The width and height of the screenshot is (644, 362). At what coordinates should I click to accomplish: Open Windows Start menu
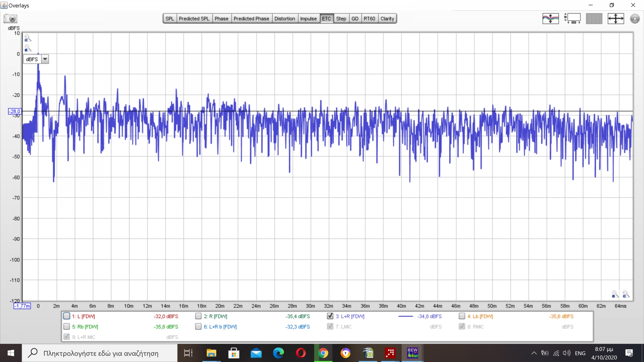pos(11,353)
